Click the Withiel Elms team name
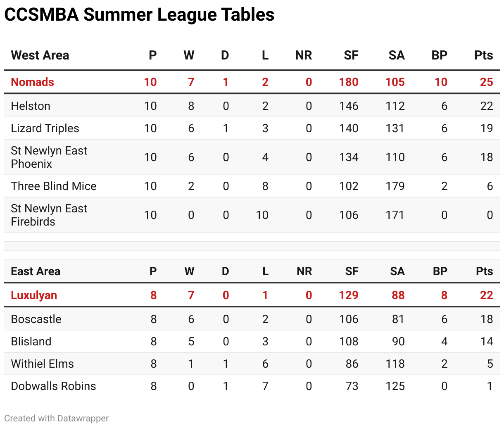 (x=43, y=364)
